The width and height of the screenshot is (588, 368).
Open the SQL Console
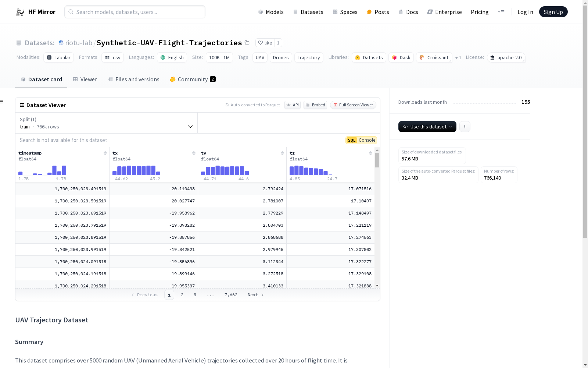(361, 140)
